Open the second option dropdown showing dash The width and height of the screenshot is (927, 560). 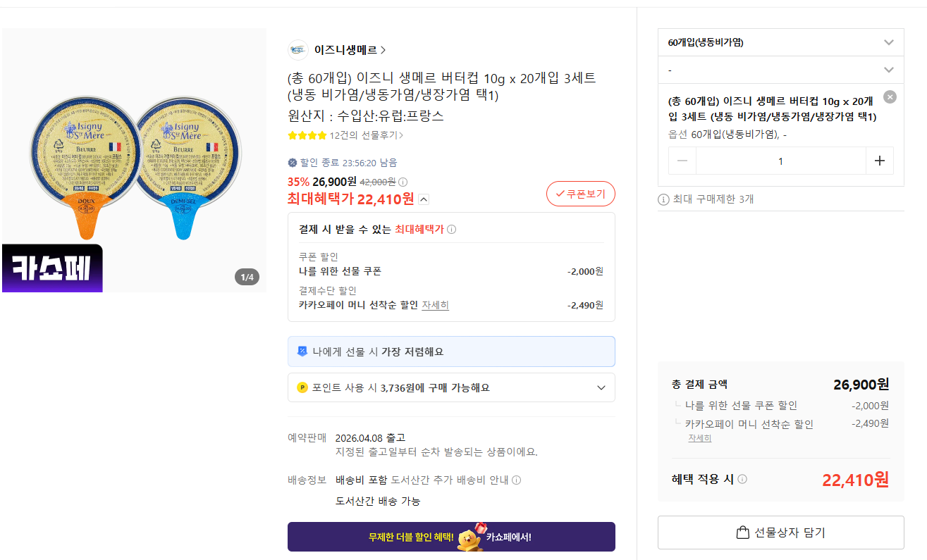780,70
